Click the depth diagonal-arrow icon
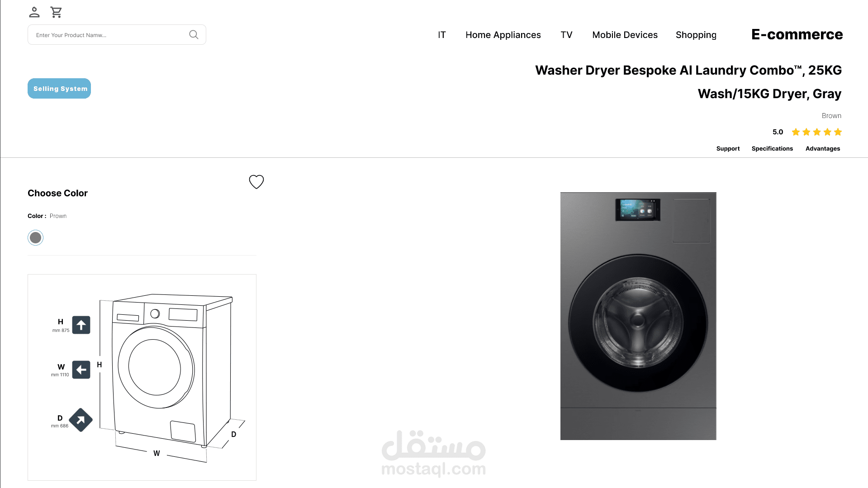This screenshot has width=868, height=488. (x=81, y=420)
